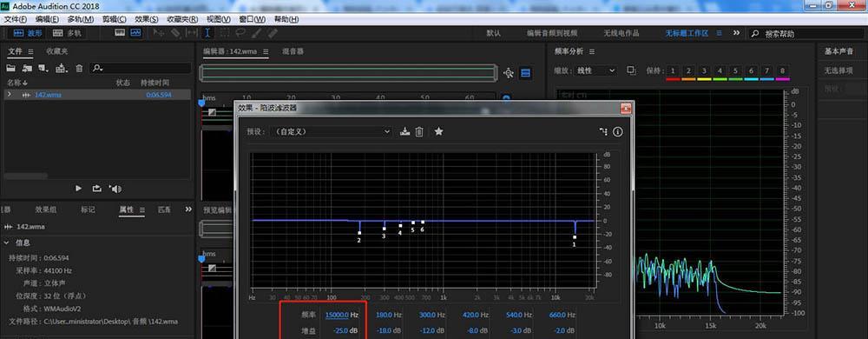Select the Slip tool in toolbar
This screenshot has width=868, height=339.
(192, 33)
